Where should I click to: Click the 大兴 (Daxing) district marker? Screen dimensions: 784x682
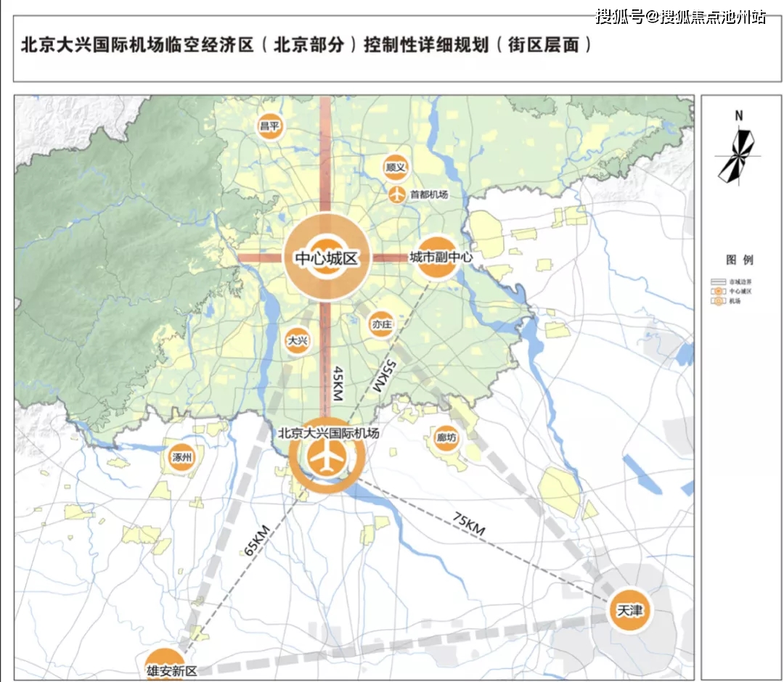(x=296, y=340)
